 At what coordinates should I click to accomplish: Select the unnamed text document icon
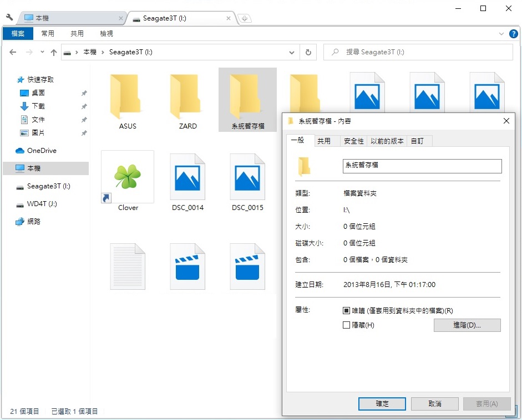click(128, 267)
